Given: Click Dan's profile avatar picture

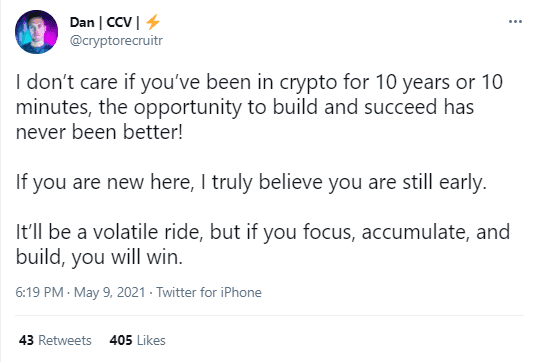Looking at the screenshot, I should (x=36, y=32).
